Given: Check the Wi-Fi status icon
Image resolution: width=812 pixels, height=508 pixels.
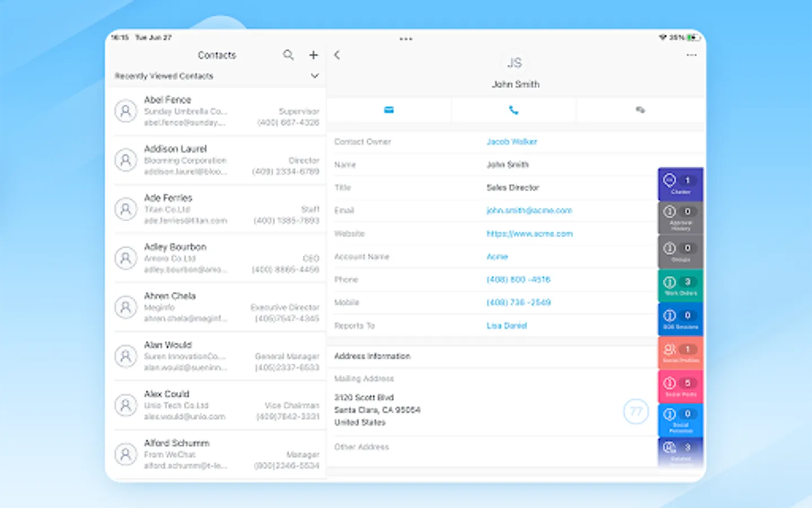Looking at the screenshot, I should 663,37.
